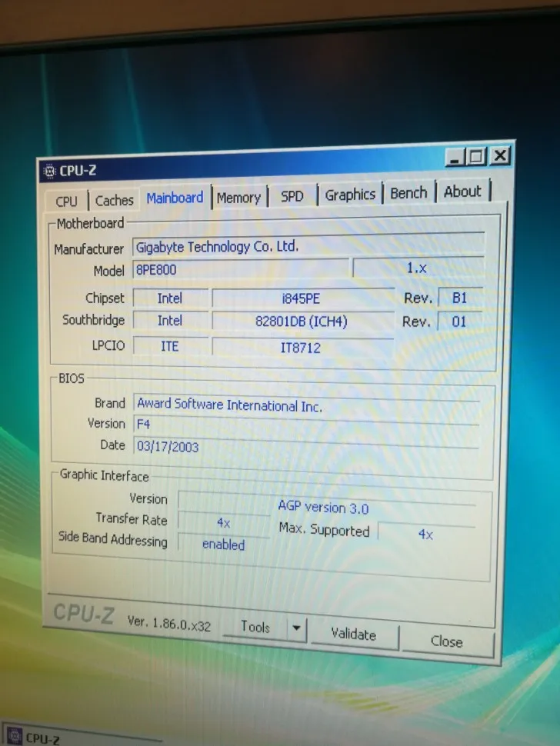Click the CPU-Z title bar icon
Image resolution: width=560 pixels, height=746 pixels.
coord(49,171)
